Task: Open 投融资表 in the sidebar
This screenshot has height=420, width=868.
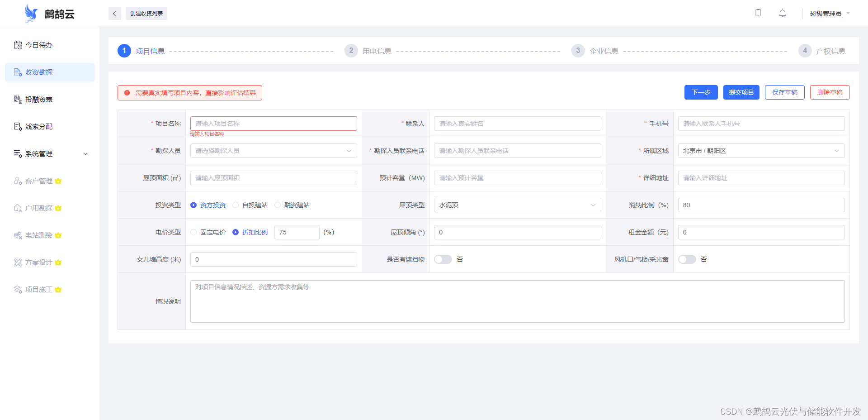Action: pyautogui.click(x=50, y=100)
